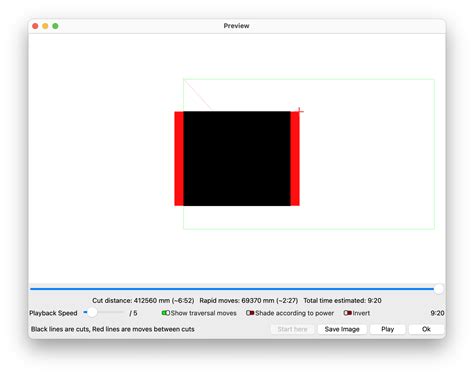Click the Start here button

(x=292, y=329)
